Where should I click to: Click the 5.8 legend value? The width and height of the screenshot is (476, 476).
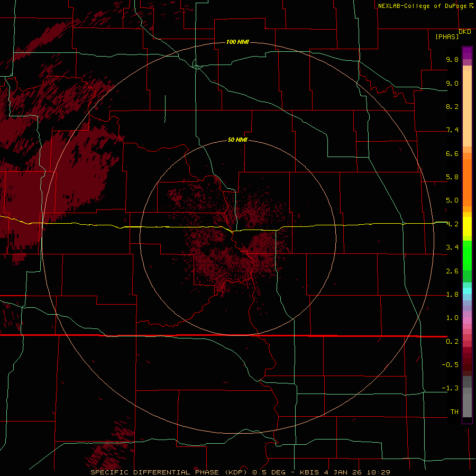(x=452, y=177)
